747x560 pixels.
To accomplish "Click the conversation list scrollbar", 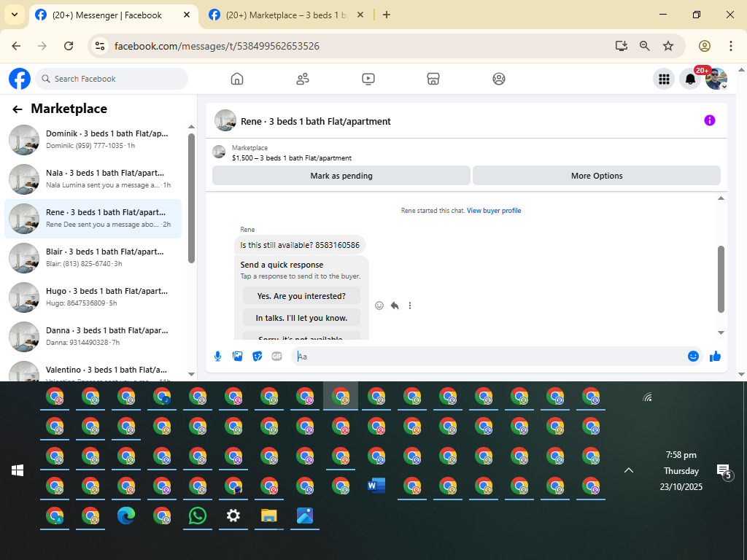I will point(192,198).
